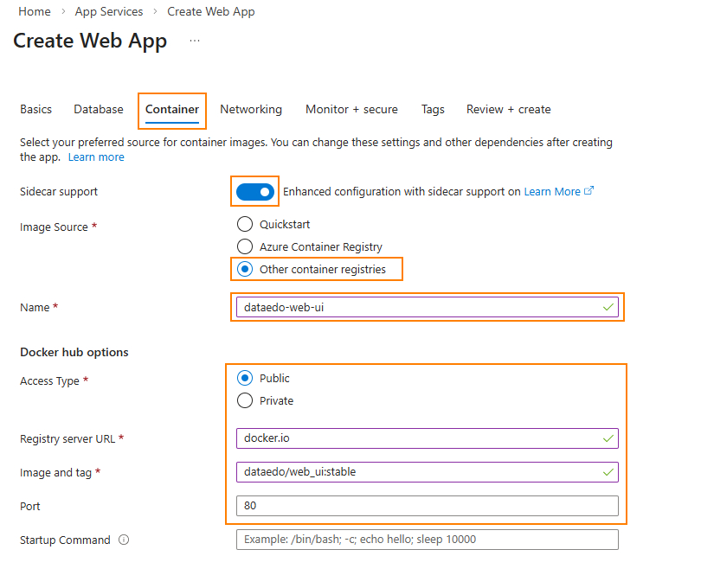Click the green checkmark in the Name field
701x588 pixels.
tap(608, 307)
